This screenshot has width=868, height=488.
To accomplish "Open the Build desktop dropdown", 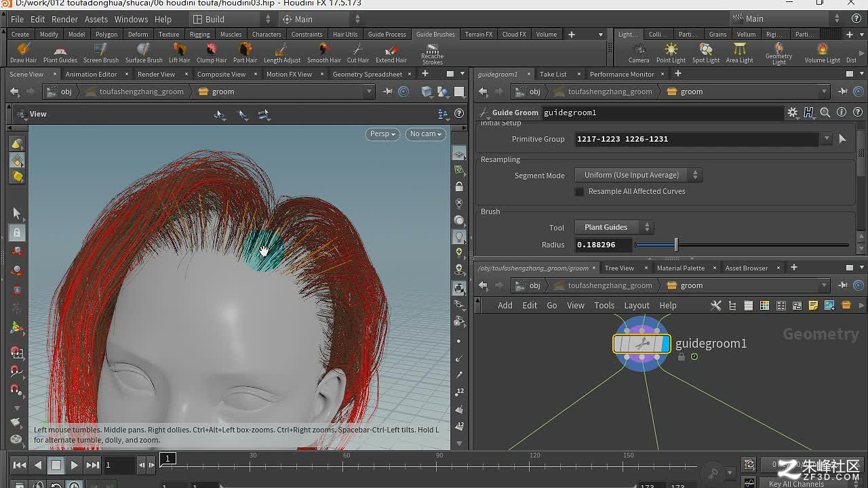I will click(x=231, y=19).
